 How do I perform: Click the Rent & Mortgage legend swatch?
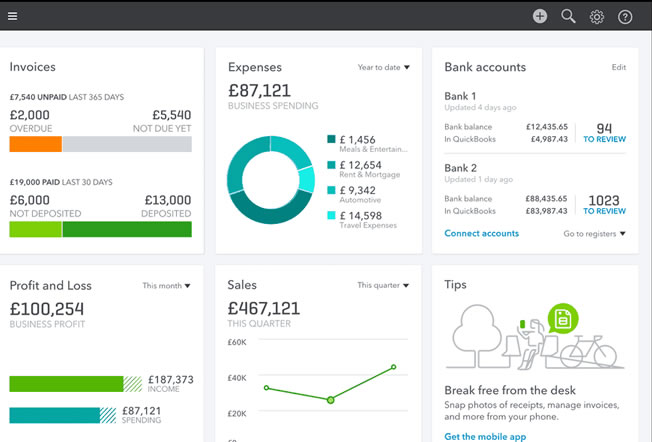pos(331,165)
